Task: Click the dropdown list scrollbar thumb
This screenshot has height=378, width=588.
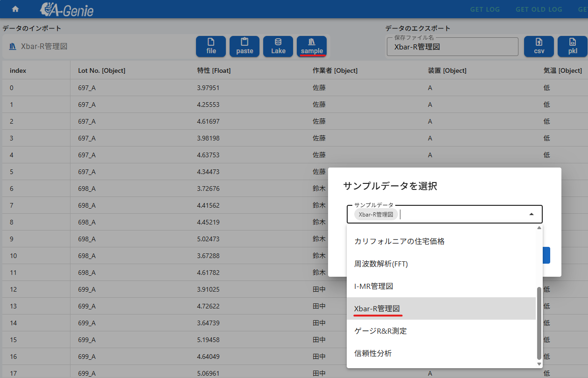Action: pos(539,322)
